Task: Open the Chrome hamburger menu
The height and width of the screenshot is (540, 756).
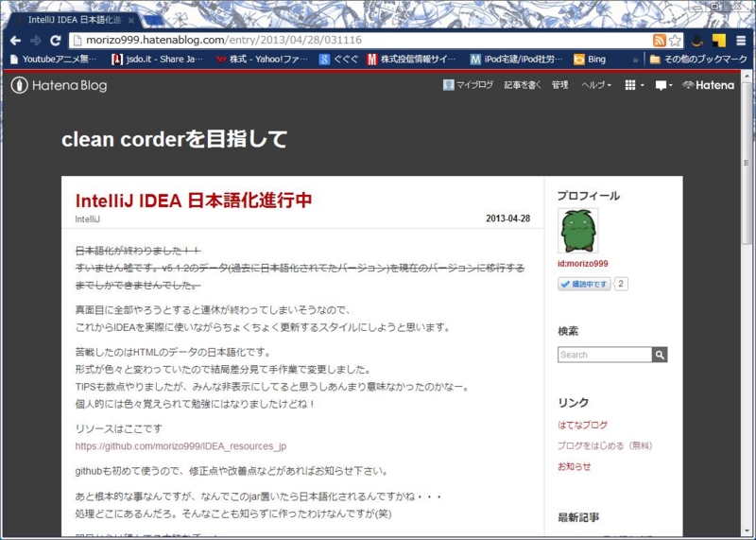Action: 742,41
